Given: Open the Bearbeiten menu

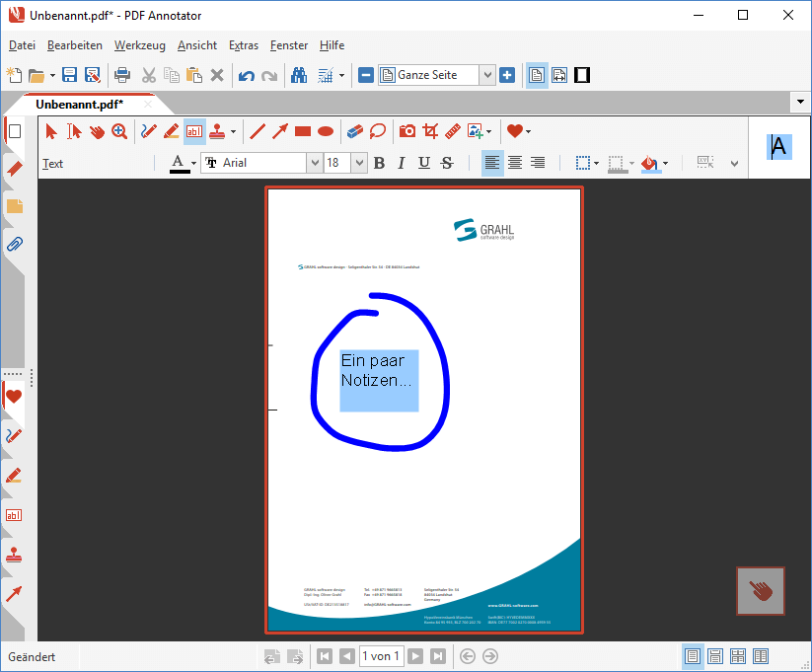Looking at the screenshot, I should click(75, 45).
